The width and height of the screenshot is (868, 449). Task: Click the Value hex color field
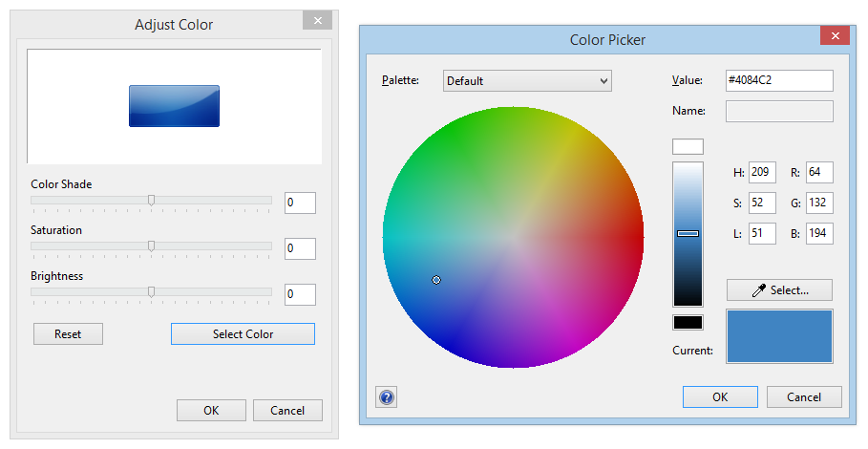[x=779, y=81]
